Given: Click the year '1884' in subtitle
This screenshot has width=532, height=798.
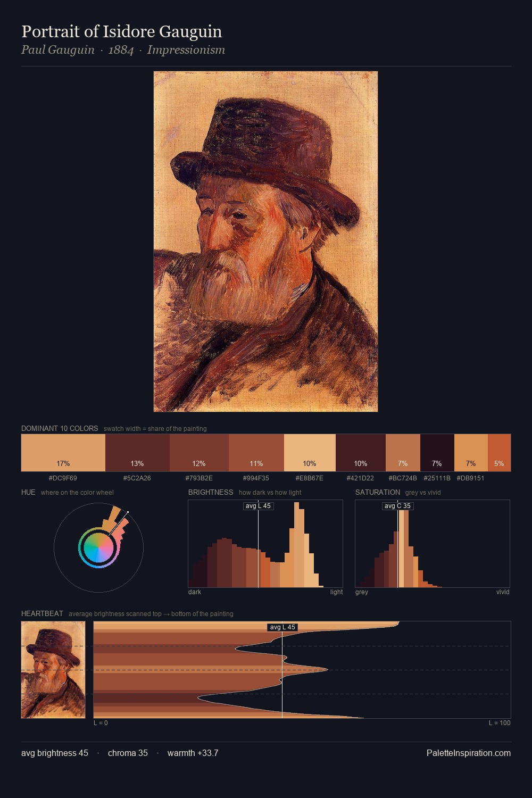Looking at the screenshot, I should (121, 50).
